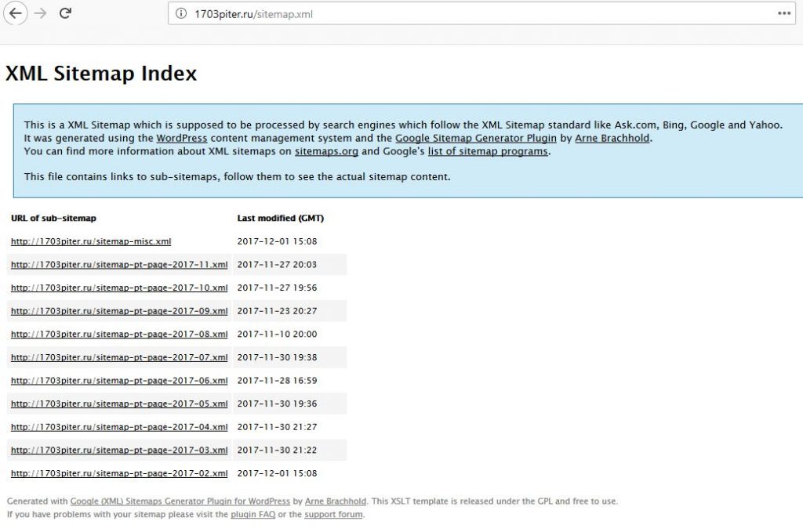Screen dimensions: 803x532
Task: Visit the support forum link in the footer
Action: pos(333,515)
